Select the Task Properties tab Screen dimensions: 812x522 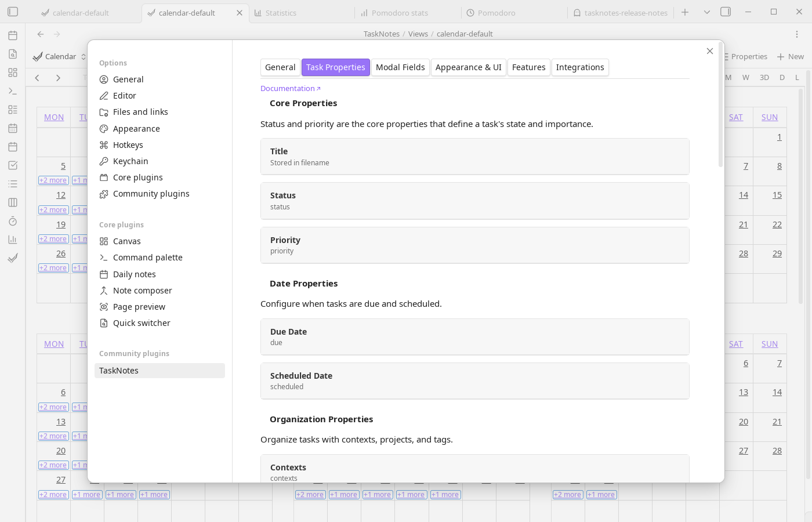pos(335,67)
